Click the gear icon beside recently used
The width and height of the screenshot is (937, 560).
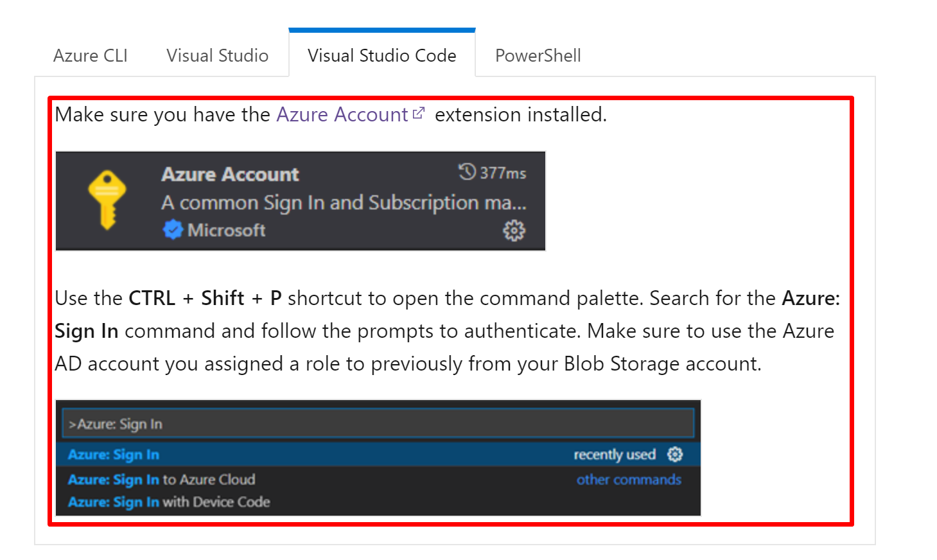(674, 454)
